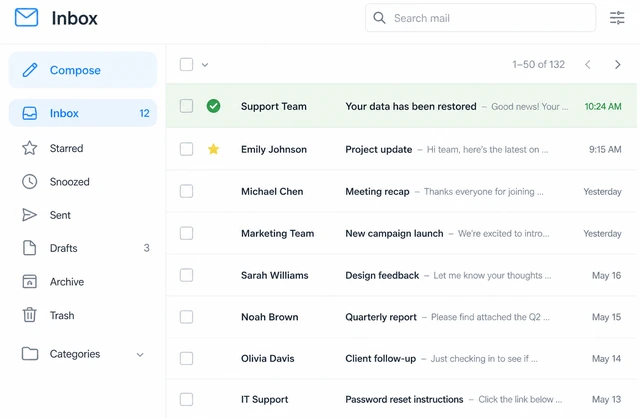Viewport: 640px width, 418px height.
Task: Open the 'New campaign launch' email
Action: [402, 233]
